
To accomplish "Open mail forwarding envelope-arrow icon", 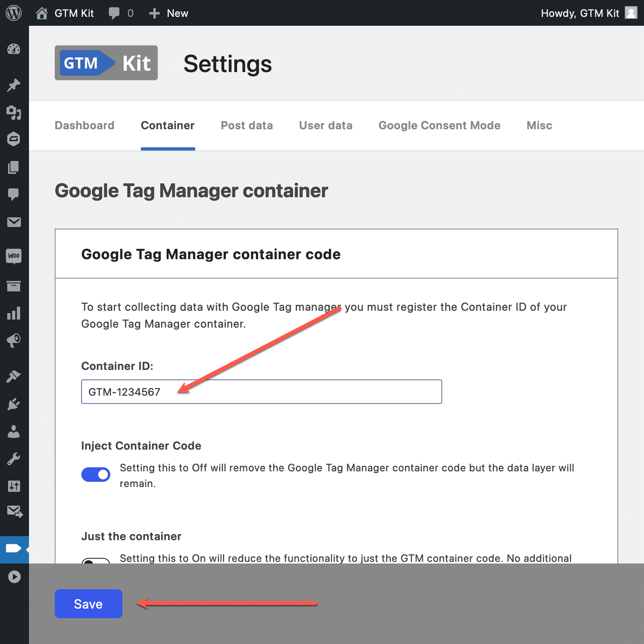I will click(x=15, y=512).
